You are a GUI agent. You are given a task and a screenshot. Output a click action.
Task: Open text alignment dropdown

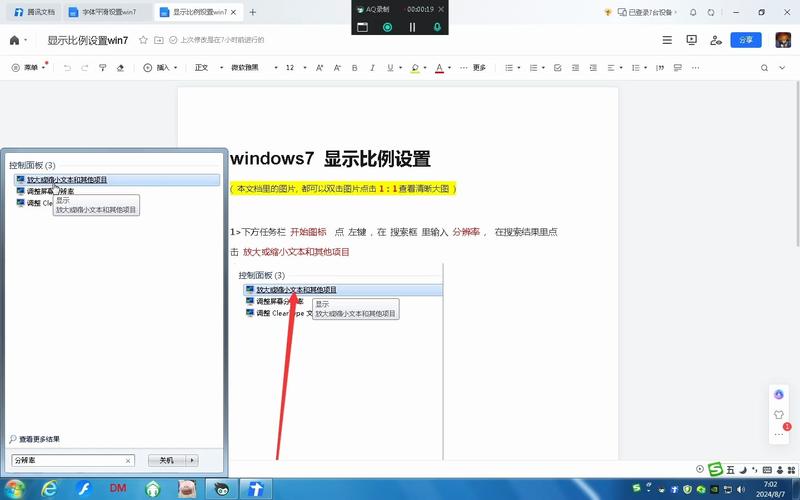point(614,67)
